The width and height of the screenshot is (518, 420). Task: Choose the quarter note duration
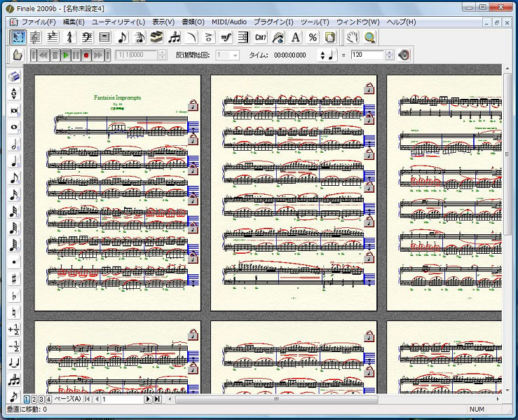tap(14, 161)
